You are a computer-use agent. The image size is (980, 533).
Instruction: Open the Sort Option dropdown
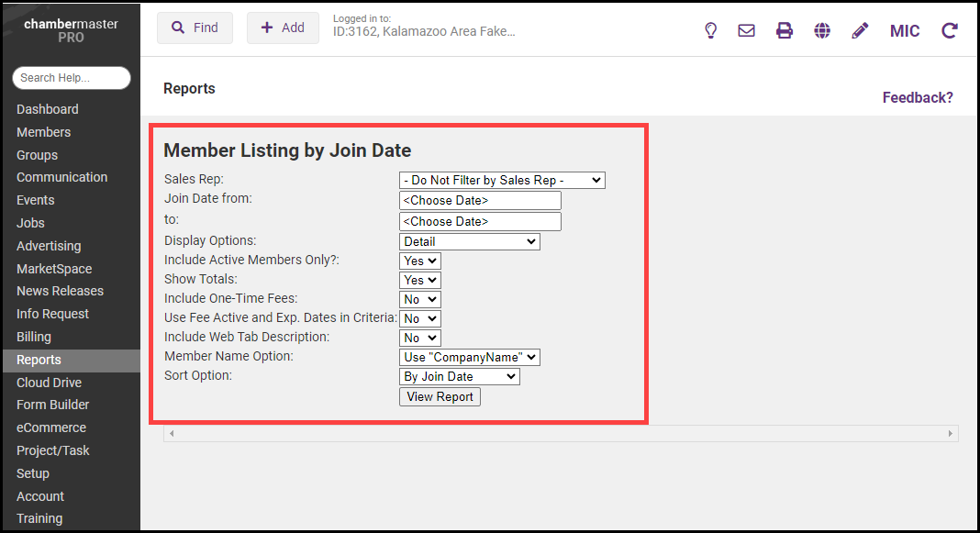(x=460, y=376)
